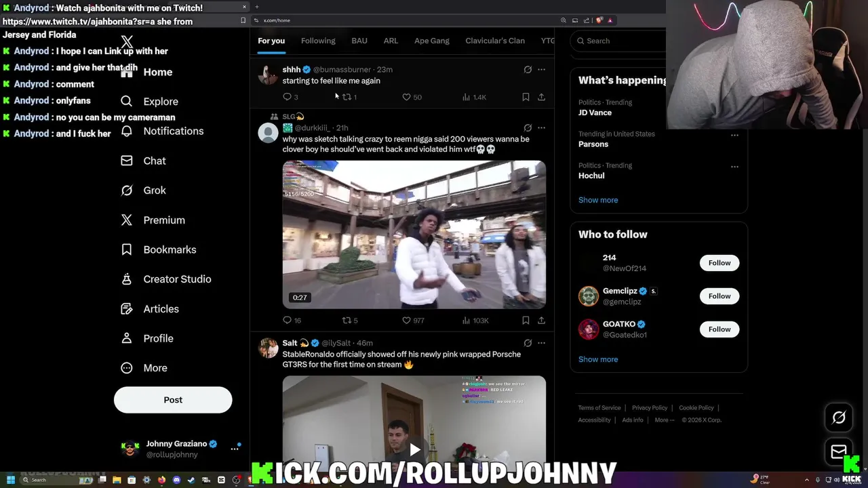This screenshot has height=488, width=868.
Task: Open Firefox from the taskbar
Action: (x=161, y=480)
